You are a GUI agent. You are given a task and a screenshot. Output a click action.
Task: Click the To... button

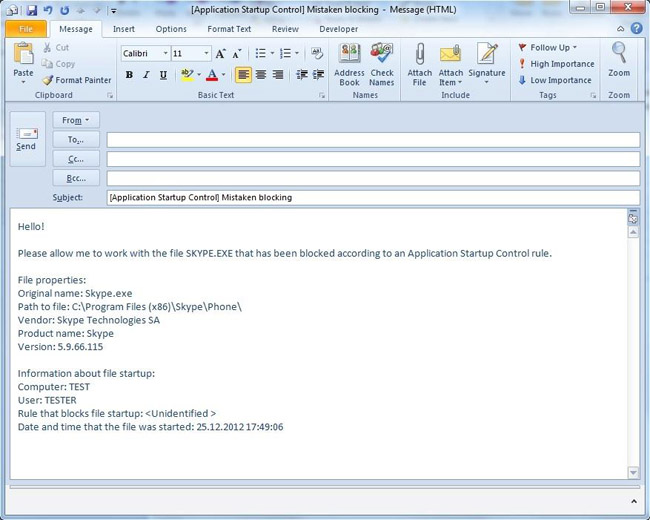coord(76,140)
